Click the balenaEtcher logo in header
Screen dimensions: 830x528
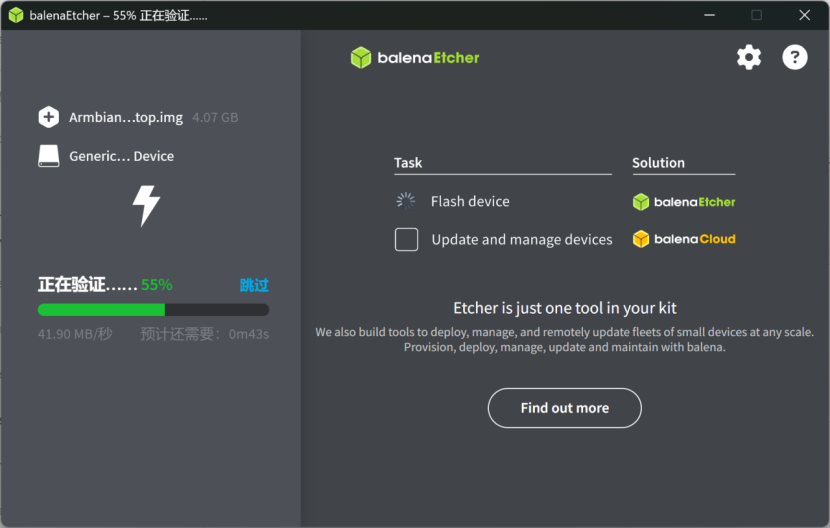point(415,58)
